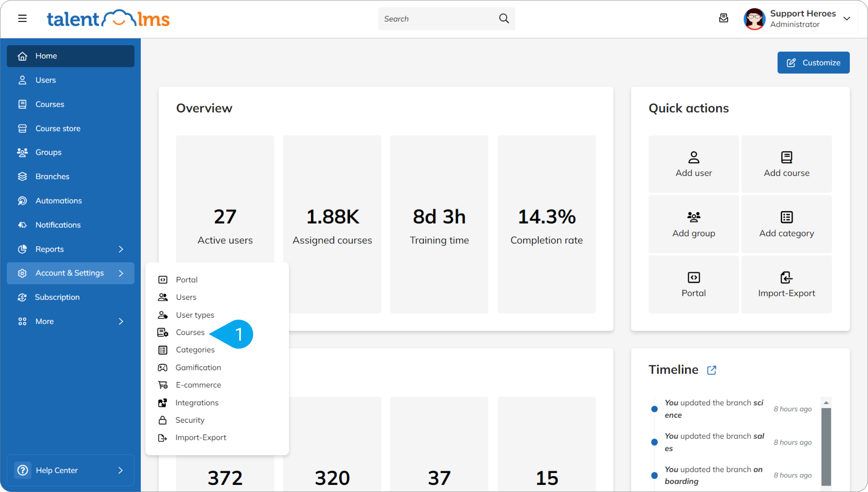Open the Import-Export quick action
This screenshot has width=868, height=492.
(786, 284)
